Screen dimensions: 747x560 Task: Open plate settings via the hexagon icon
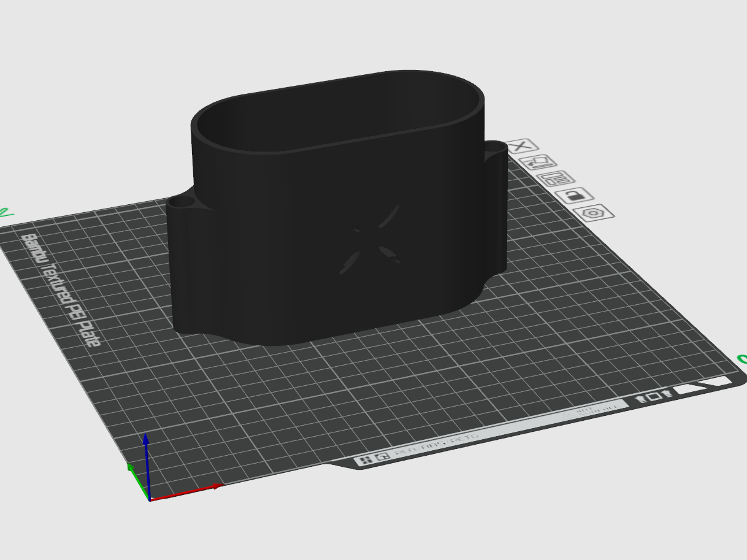(x=594, y=213)
